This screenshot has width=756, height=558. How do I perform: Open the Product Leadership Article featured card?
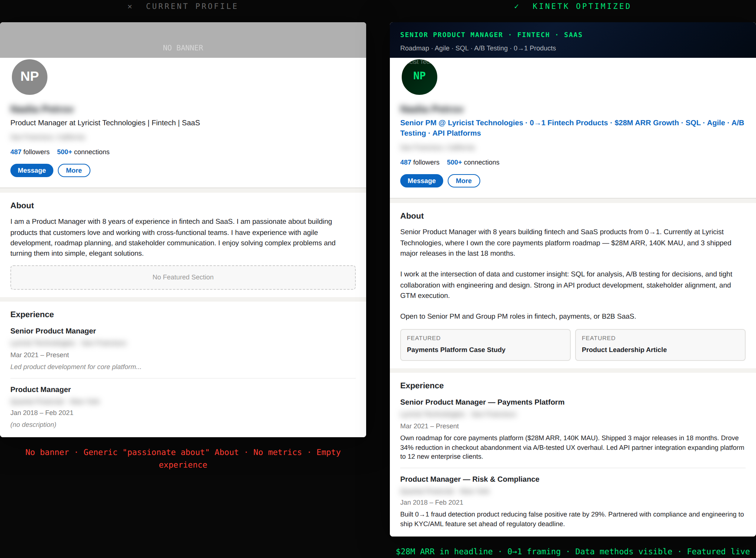(x=660, y=345)
